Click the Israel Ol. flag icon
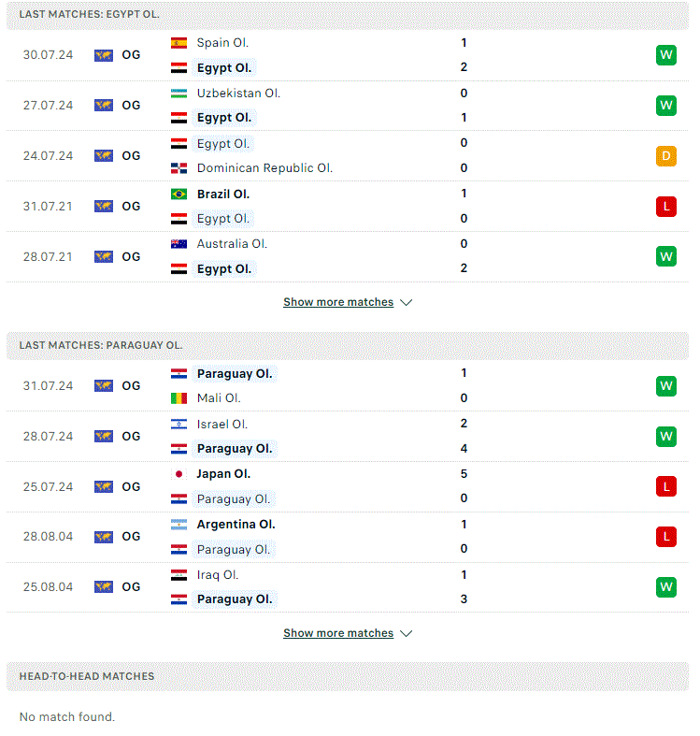This screenshot has height=736, width=700. click(x=179, y=425)
